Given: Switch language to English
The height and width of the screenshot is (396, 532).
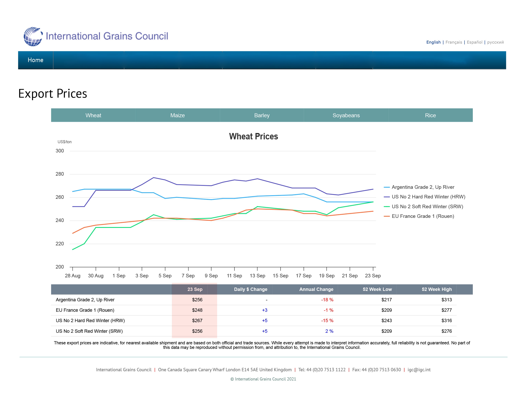Looking at the screenshot, I should [433, 42].
